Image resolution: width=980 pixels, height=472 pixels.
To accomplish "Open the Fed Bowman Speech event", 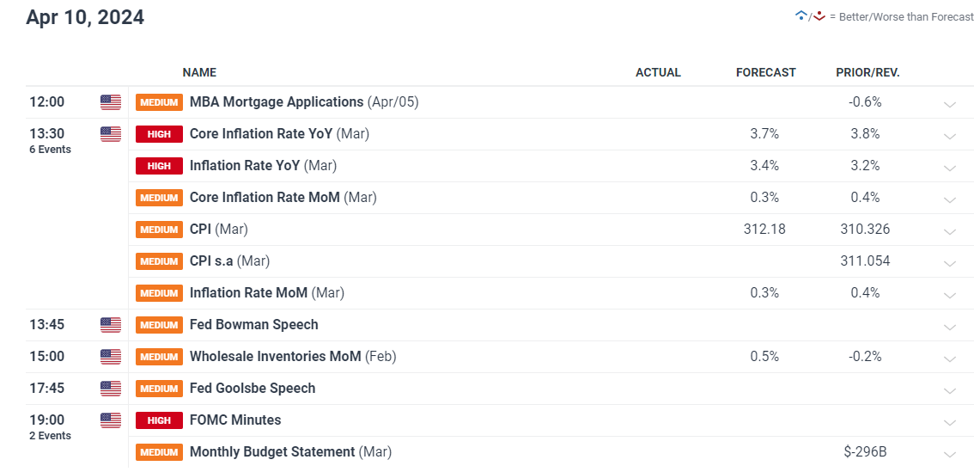I will tap(253, 325).
